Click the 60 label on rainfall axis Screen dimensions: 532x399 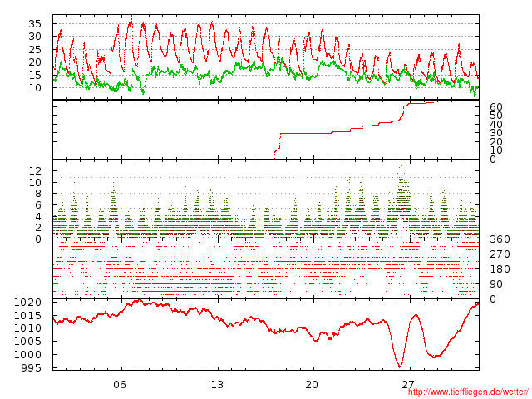tap(495, 107)
